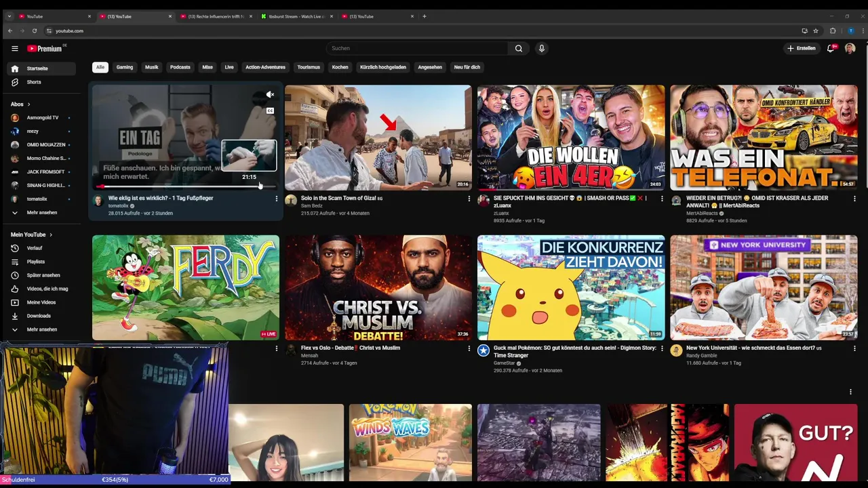Viewport: 868px width, 488px height.
Task: Open reezy subscription channel
Action: [42, 131]
